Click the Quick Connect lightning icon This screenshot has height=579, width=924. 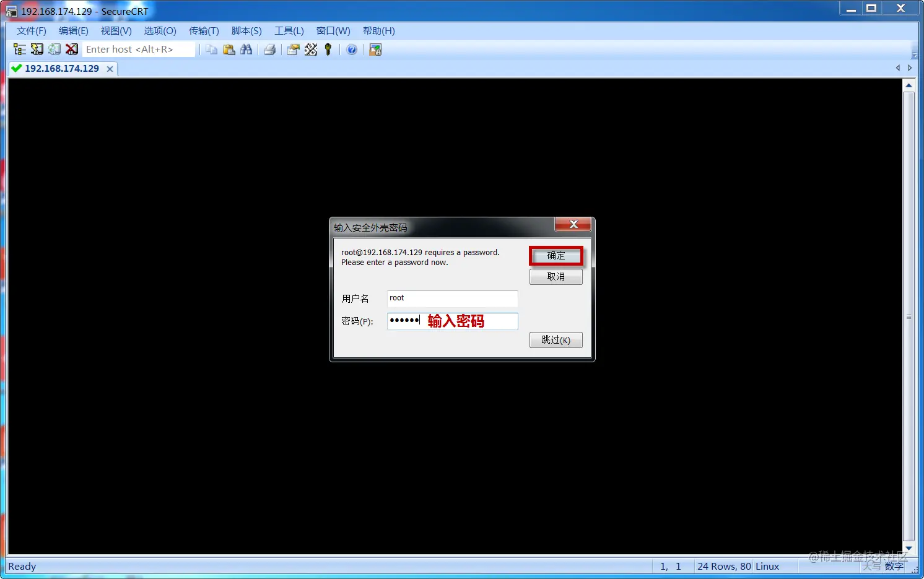37,50
